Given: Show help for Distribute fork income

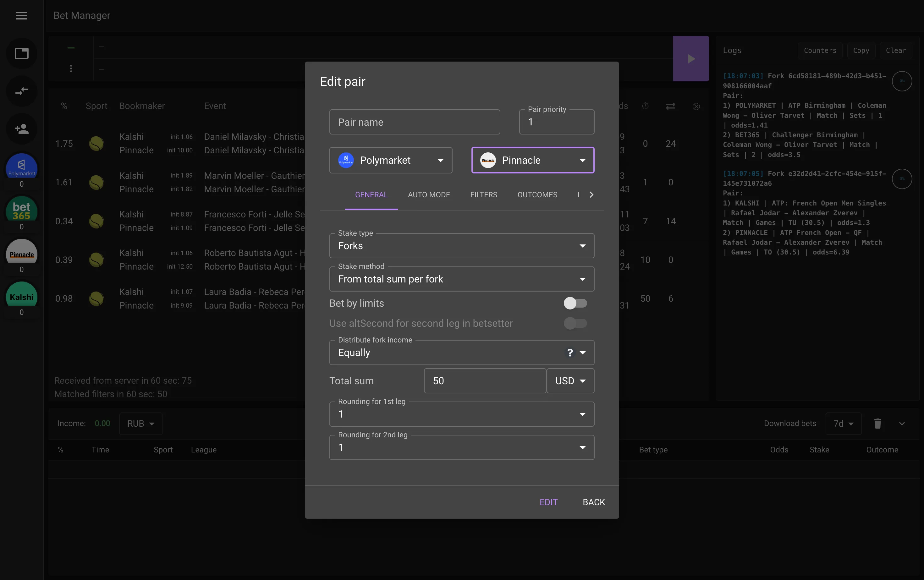Looking at the screenshot, I should click(570, 353).
